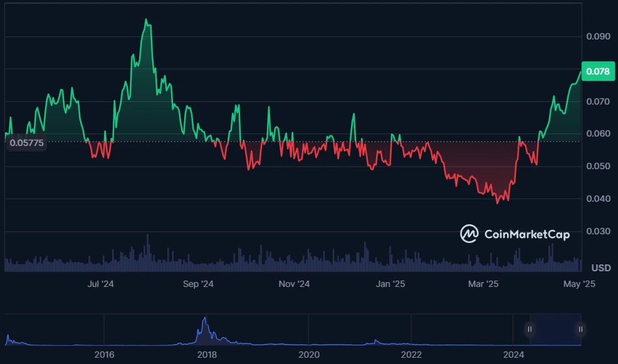Click the May '25 date label

point(579,284)
